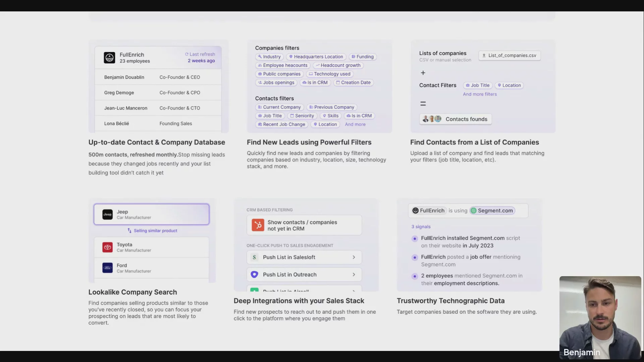
Task: Click the List_of_companies.csv upload button
Action: [x=509, y=56]
